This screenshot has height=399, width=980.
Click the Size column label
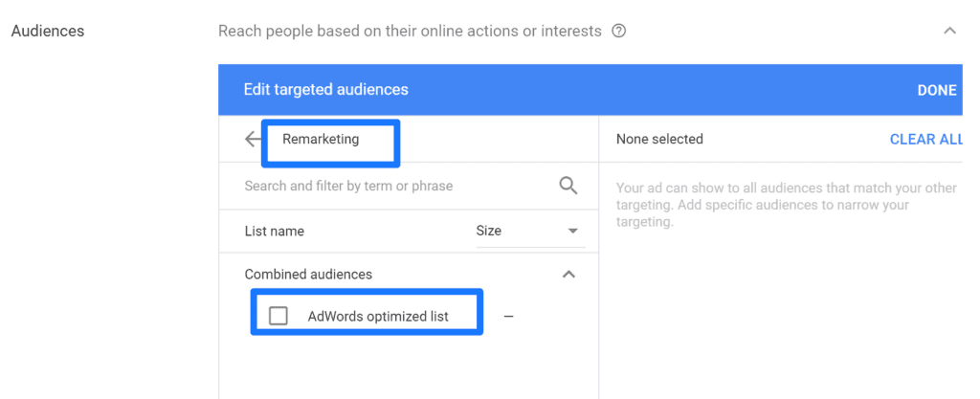(x=488, y=232)
